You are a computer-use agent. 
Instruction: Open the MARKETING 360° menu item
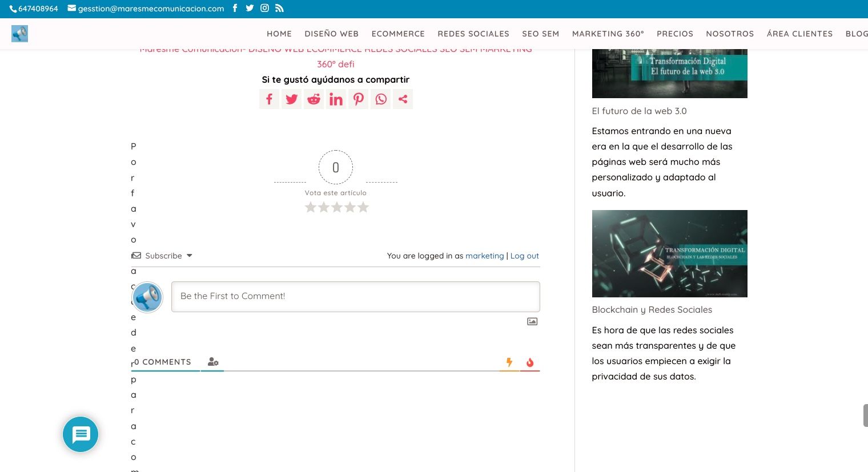click(x=608, y=34)
